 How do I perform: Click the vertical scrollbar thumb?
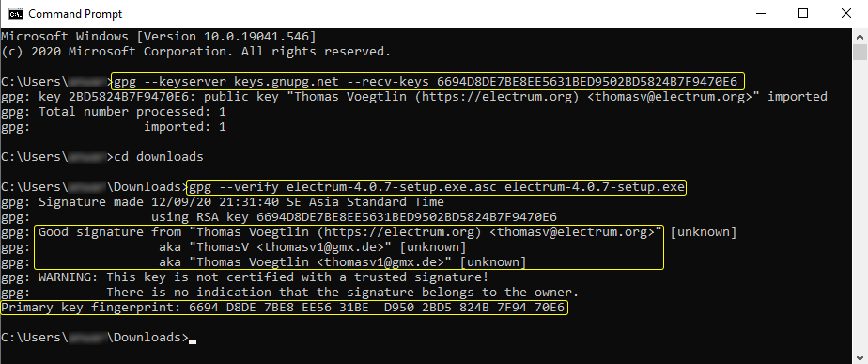860,52
